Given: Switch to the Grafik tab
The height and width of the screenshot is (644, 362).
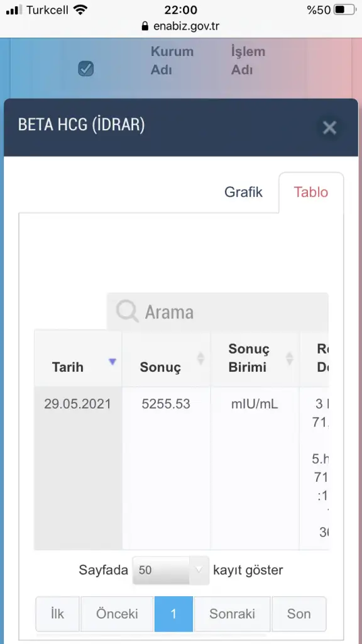Looking at the screenshot, I should [243, 192].
